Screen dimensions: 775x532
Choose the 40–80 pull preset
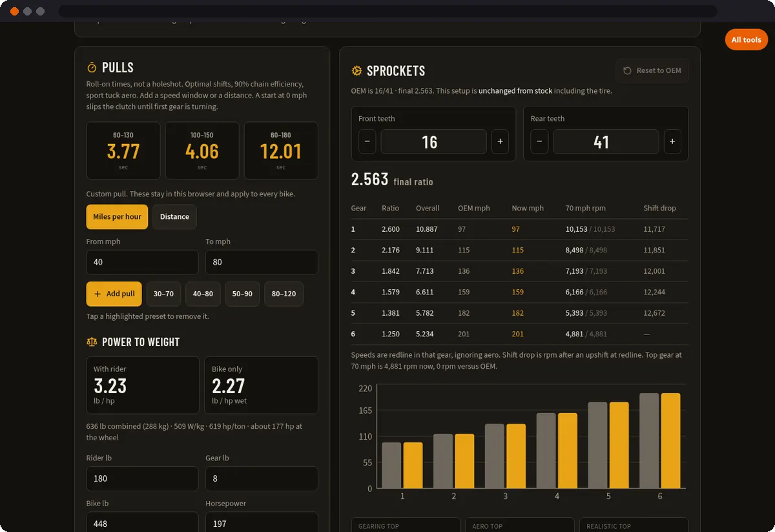(203, 294)
